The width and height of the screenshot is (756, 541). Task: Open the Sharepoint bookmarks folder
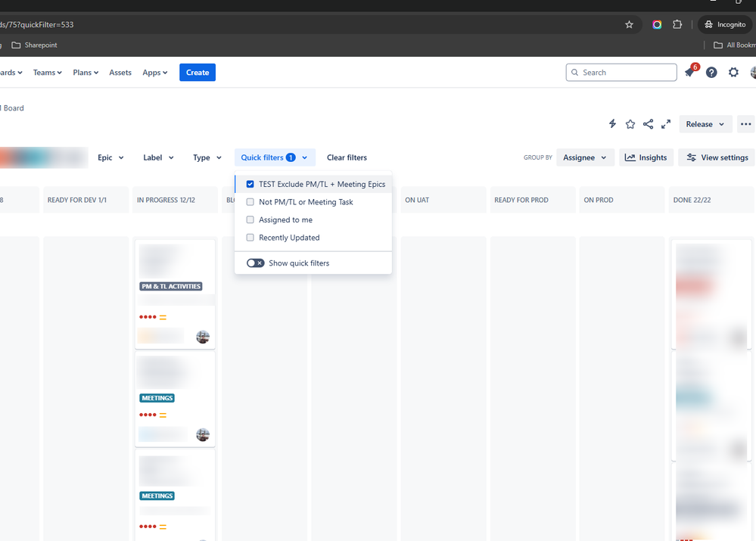34,45
